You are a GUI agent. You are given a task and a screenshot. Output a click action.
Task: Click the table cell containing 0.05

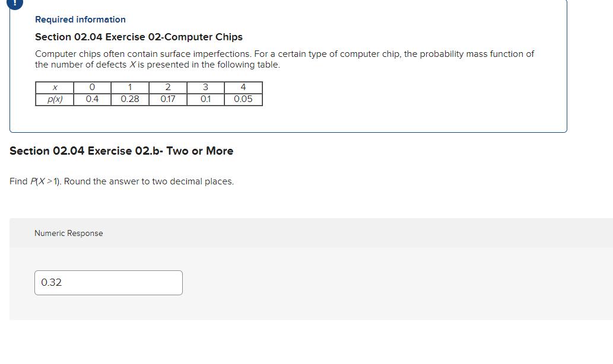point(243,99)
